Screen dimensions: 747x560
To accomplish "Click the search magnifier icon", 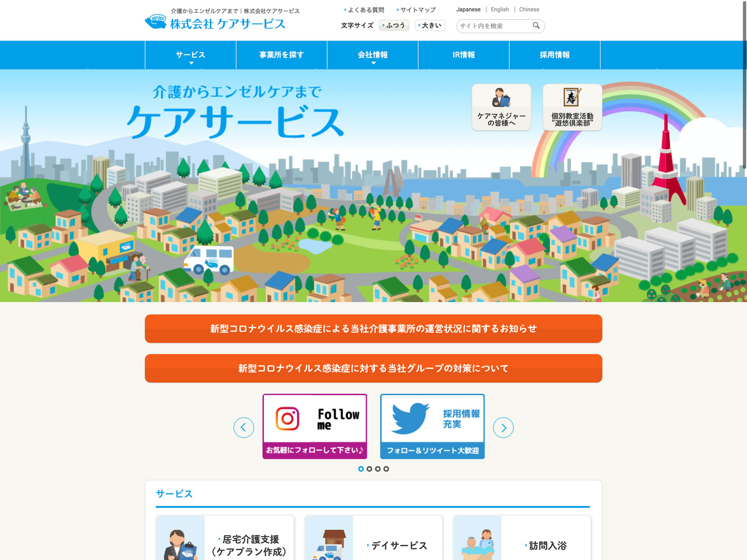I will pos(536,26).
